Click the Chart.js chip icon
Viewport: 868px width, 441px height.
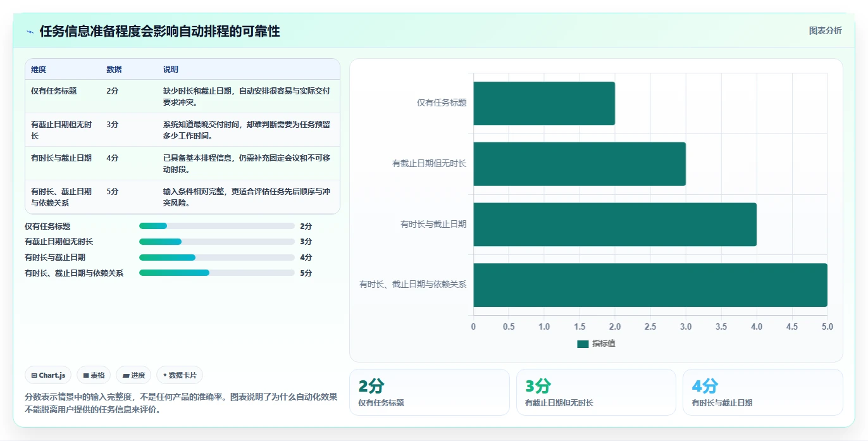34,375
